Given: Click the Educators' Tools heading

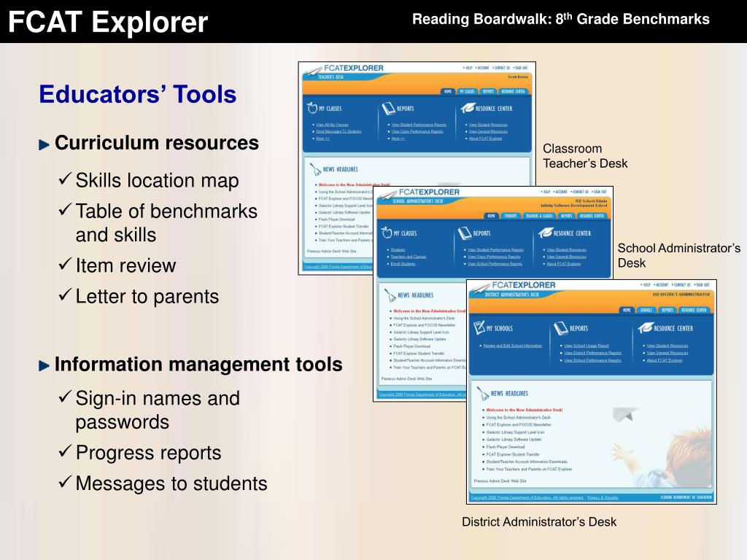Looking at the screenshot, I should 138,94.
